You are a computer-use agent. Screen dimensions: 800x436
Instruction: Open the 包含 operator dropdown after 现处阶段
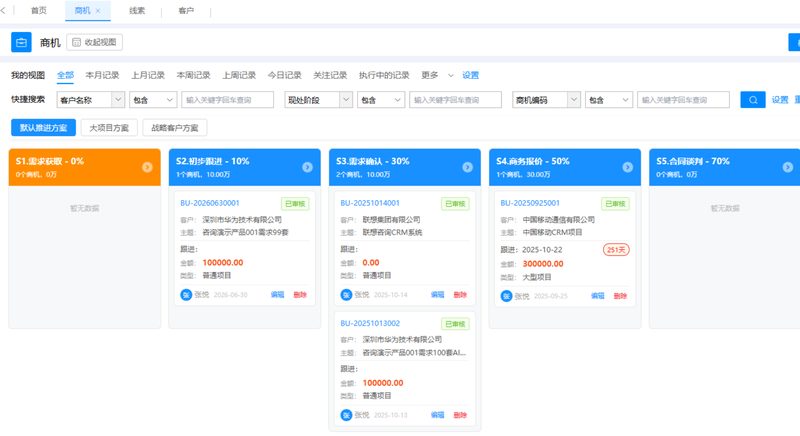click(381, 100)
